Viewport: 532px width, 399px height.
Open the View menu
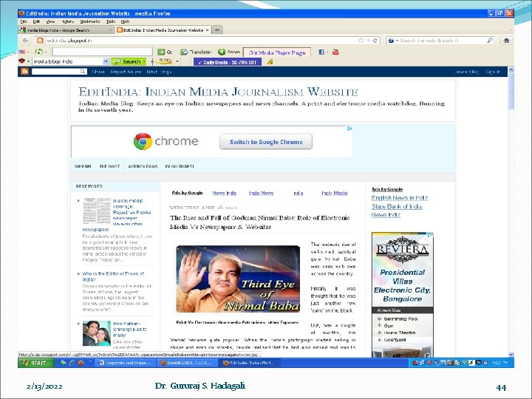click(50, 21)
